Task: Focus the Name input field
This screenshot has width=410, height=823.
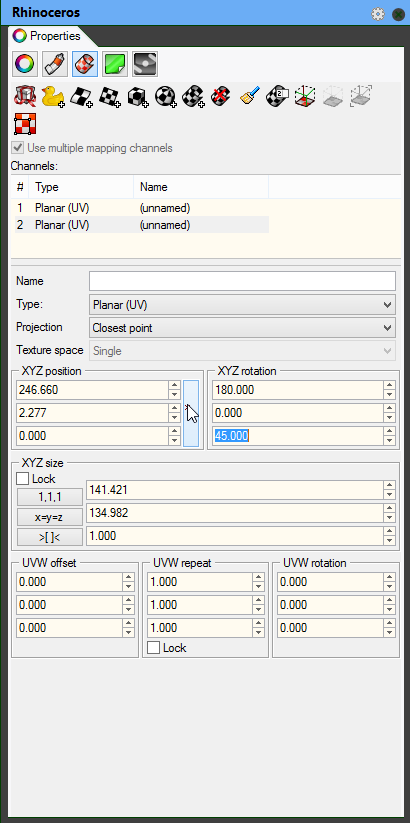Action: 242,281
